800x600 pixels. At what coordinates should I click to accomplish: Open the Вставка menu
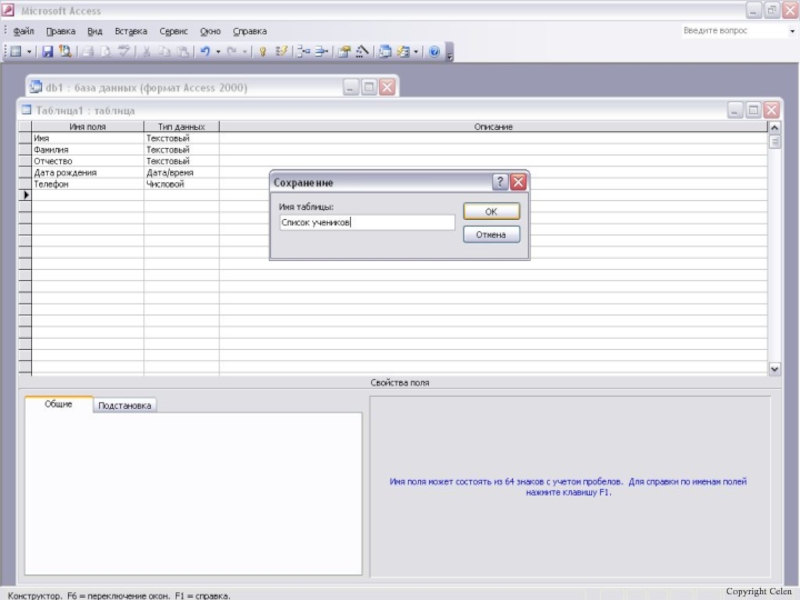130,31
